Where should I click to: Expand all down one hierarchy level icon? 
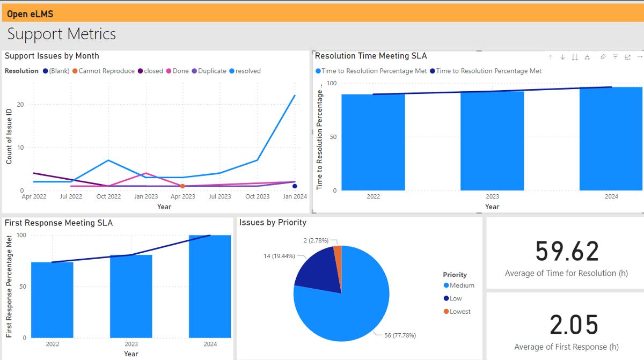(587, 57)
